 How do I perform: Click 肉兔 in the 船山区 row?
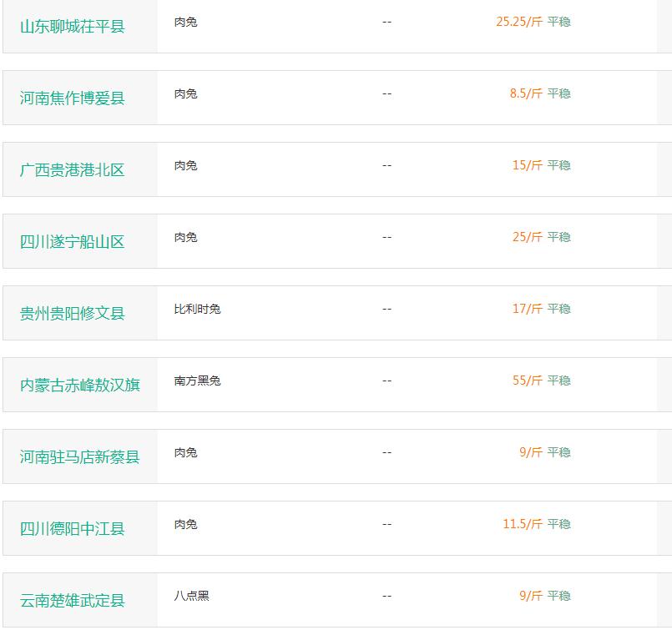[x=185, y=237]
